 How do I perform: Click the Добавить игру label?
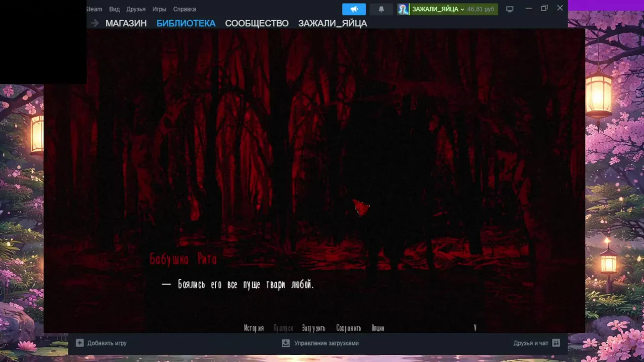107,343
